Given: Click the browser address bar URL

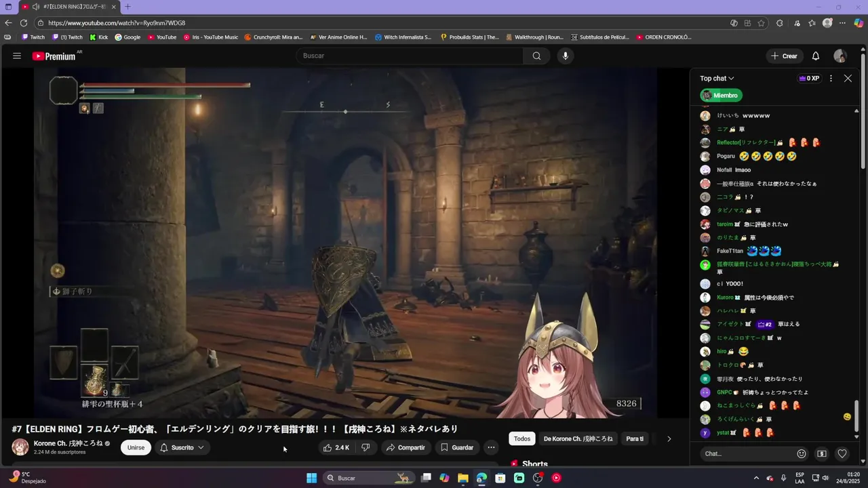Looking at the screenshot, I should tap(117, 22).
